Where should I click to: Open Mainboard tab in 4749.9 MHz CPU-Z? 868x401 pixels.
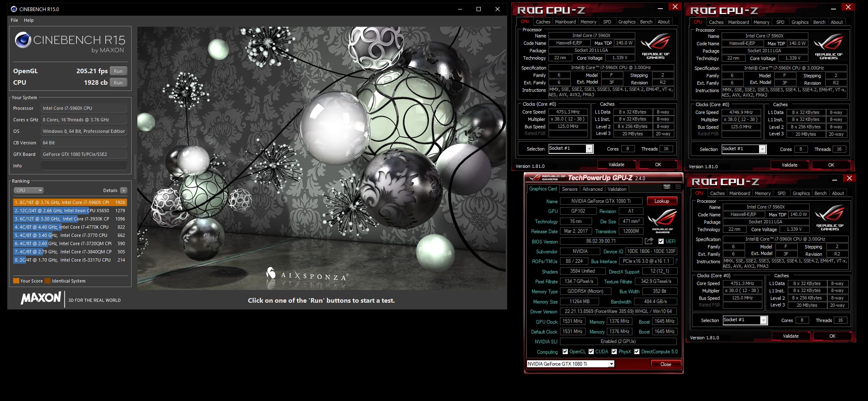738,22
